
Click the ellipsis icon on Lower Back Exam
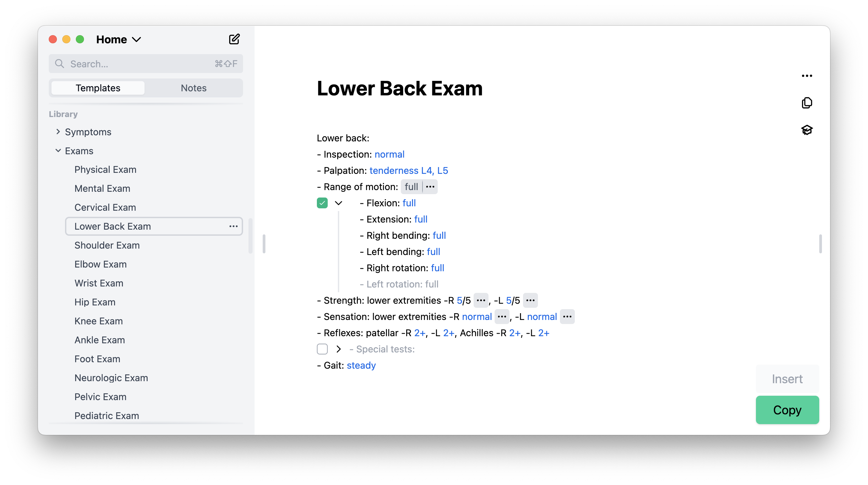click(234, 226)
